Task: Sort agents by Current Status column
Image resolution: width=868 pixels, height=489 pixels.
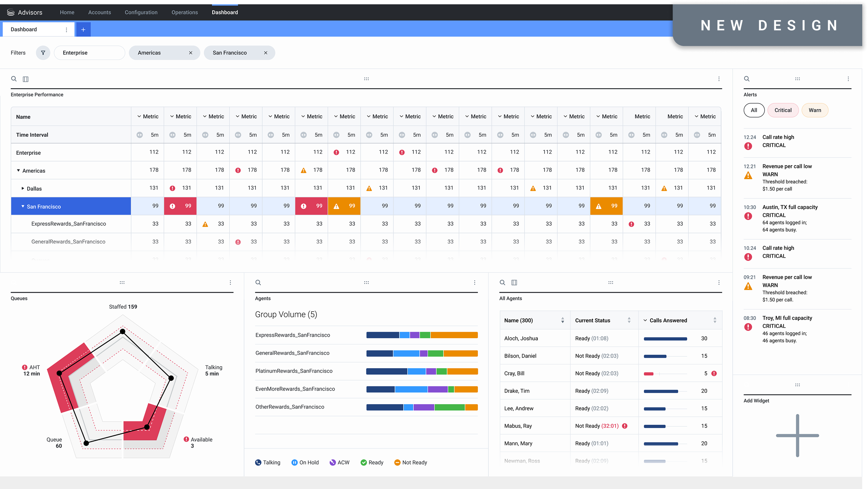Action: tap(629, 320)
